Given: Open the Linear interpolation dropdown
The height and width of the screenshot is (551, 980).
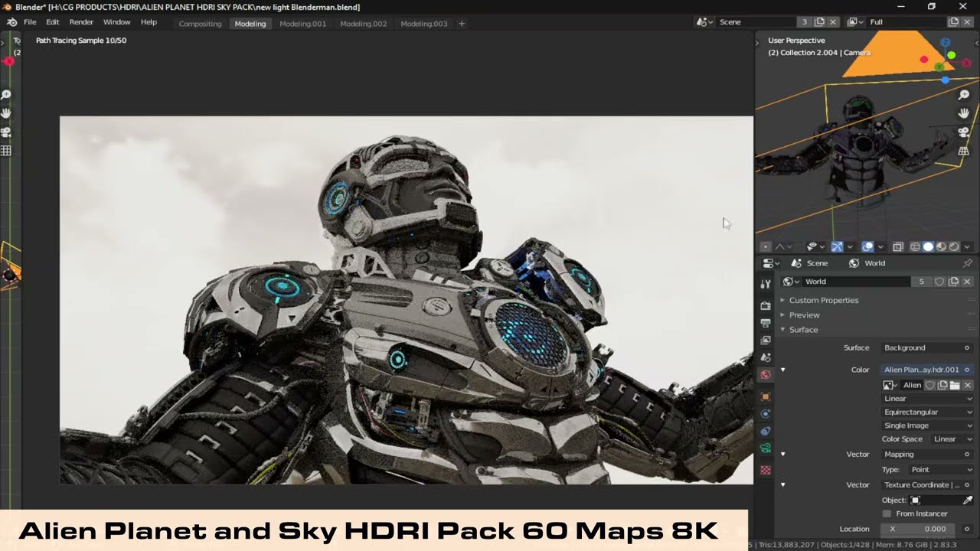Looking at the screenshot, I should point(928,399).
